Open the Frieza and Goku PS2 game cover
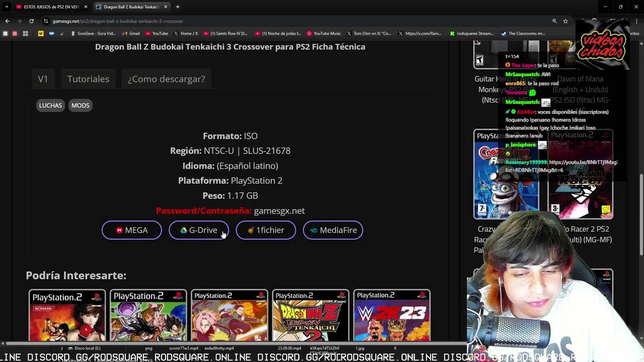This screenshot has height=362, width=644. click(x=148, y=315)
